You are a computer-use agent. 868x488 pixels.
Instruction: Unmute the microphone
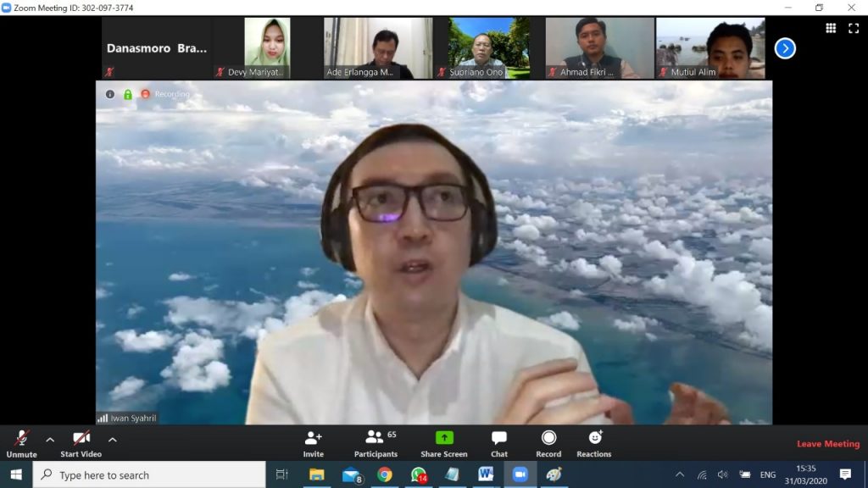point(22,443)
